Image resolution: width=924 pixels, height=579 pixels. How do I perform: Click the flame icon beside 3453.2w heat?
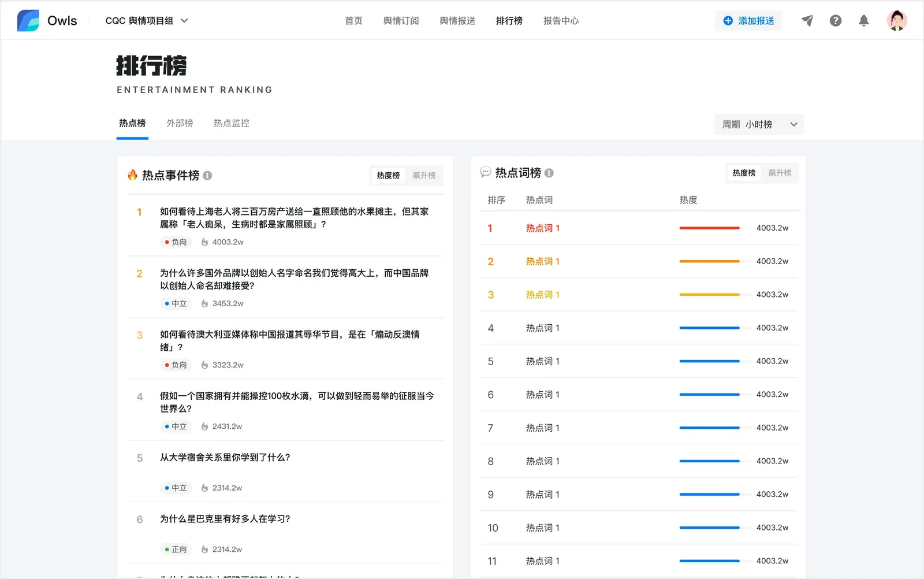click(204, 303)
